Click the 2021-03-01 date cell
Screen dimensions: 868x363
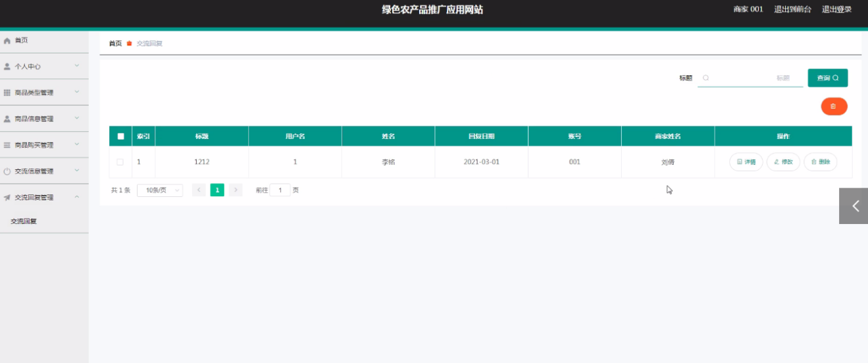pyautogui.click(x=481, y=161)
